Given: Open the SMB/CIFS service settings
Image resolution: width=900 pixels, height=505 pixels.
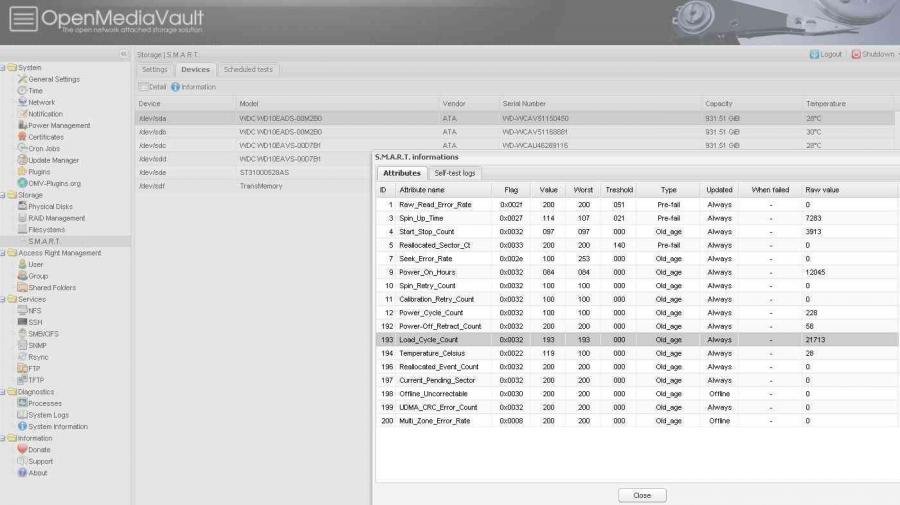Looking at the screenshot, I should [44, 333].
